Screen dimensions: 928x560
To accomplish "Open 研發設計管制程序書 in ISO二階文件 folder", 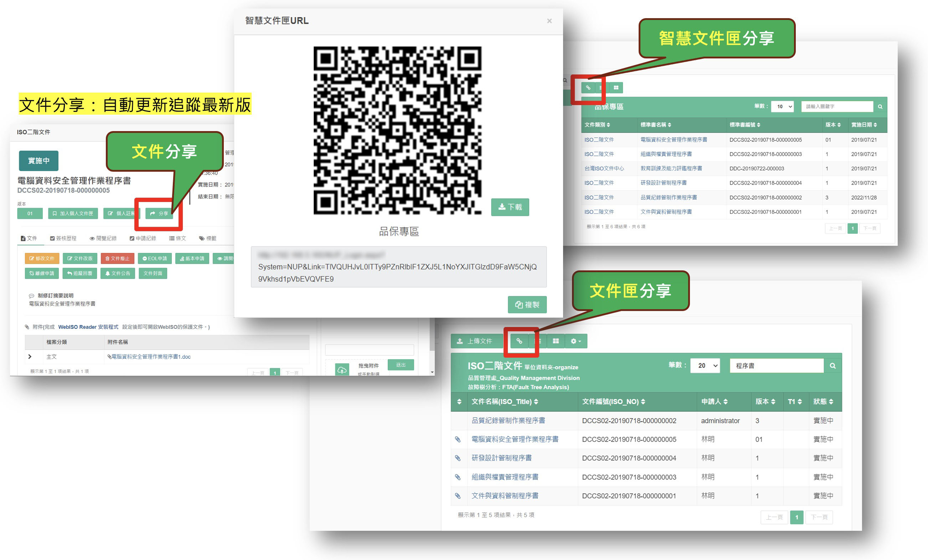I will coord(501,458).
